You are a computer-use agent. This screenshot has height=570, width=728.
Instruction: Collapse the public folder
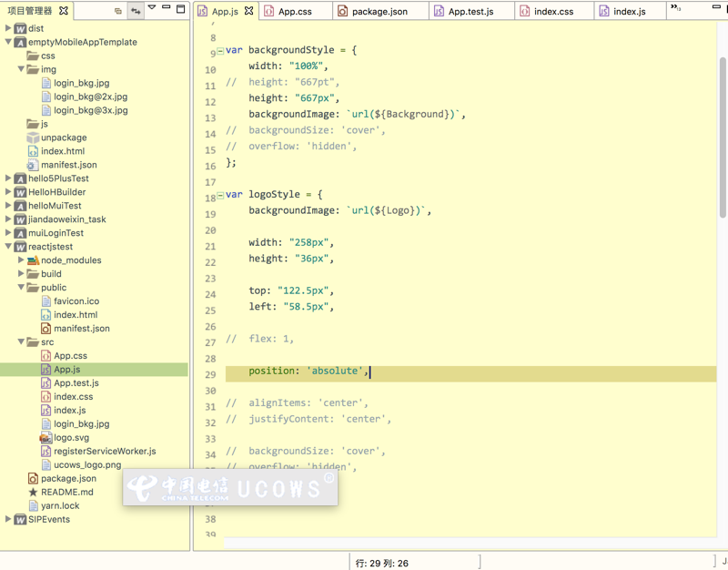pos(21,288)
